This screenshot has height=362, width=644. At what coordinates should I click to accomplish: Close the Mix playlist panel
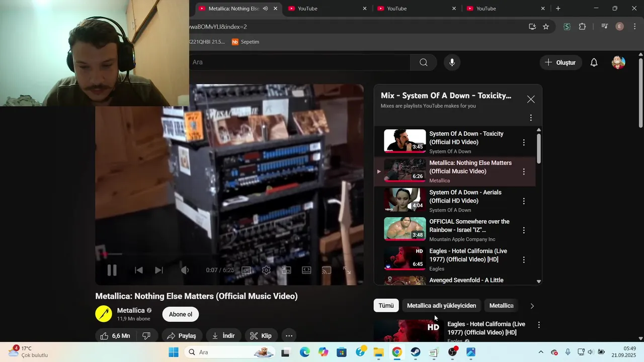click(x=531, y=99)
